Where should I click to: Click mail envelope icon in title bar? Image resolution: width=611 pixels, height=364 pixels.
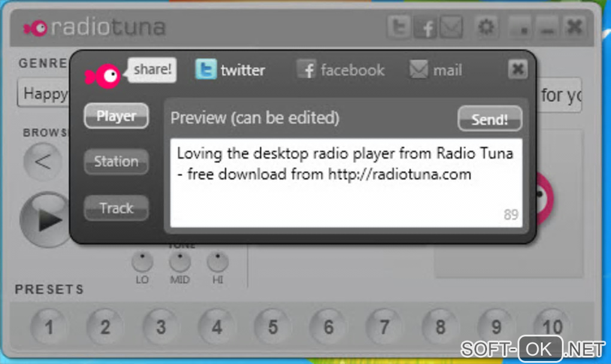pos(451,28)
